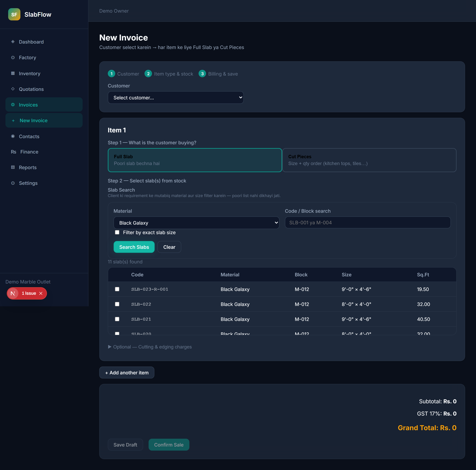
Task: Click the SF SlabFlow logo icon
Action: [14, 14]
